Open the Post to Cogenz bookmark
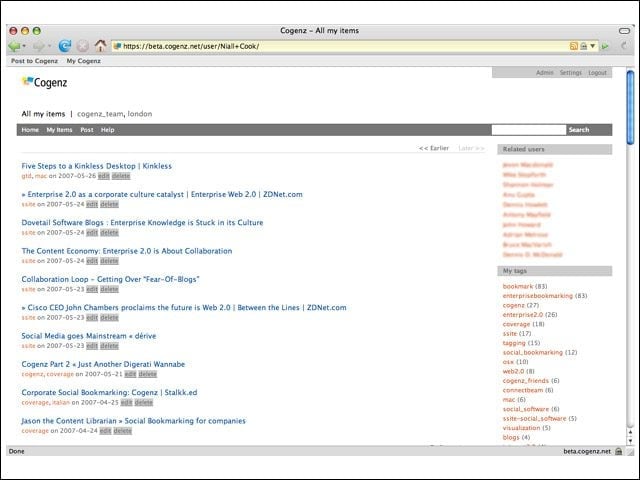 34,61
